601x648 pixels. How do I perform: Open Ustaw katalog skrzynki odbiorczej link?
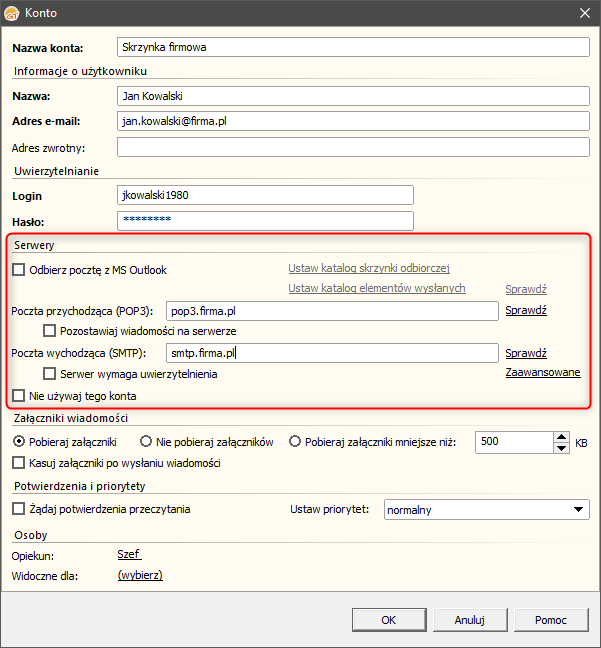coord(369,268)
